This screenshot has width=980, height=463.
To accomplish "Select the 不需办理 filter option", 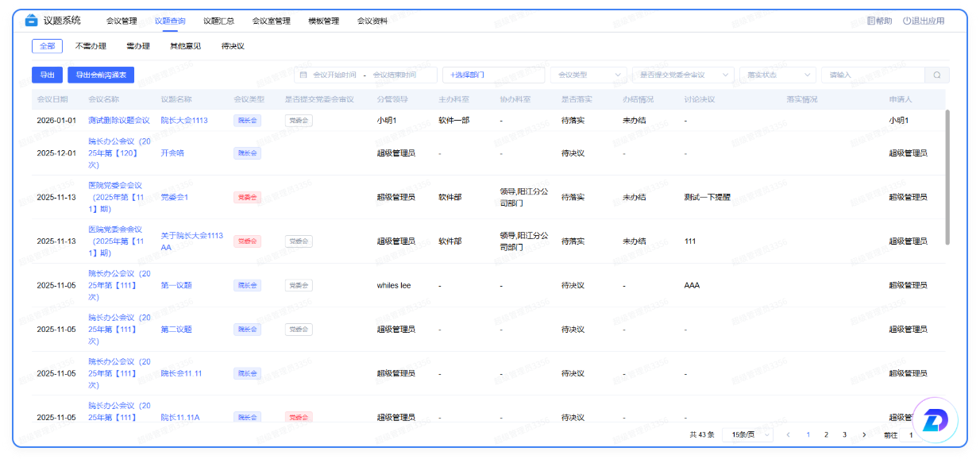I will click(91, 46).
